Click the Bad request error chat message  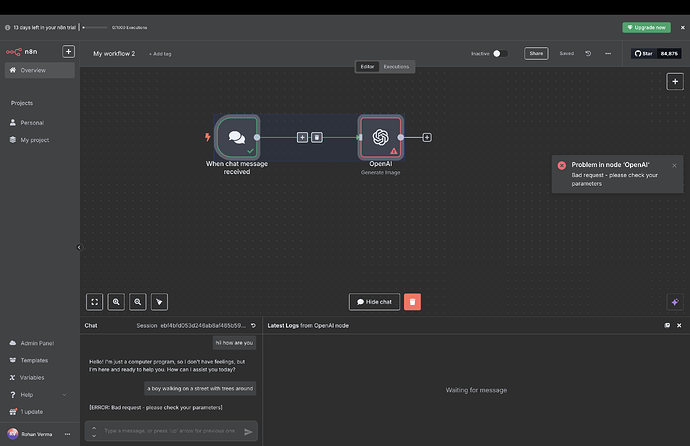click(156, 407)
